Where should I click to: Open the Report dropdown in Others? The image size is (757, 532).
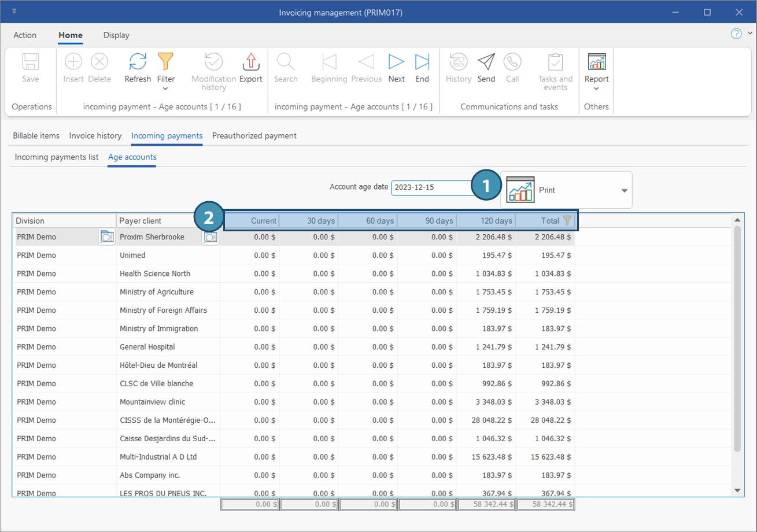click(x=596, y=88)
